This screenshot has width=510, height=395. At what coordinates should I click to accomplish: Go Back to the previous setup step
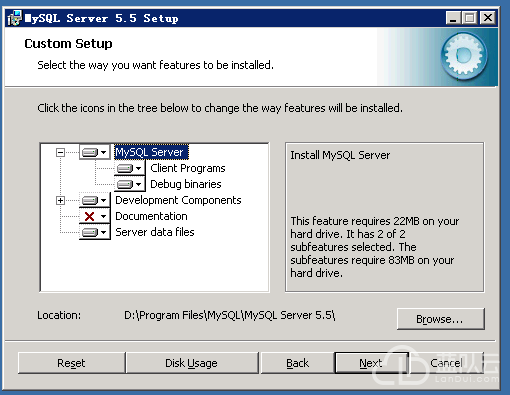tap(298, 363)
